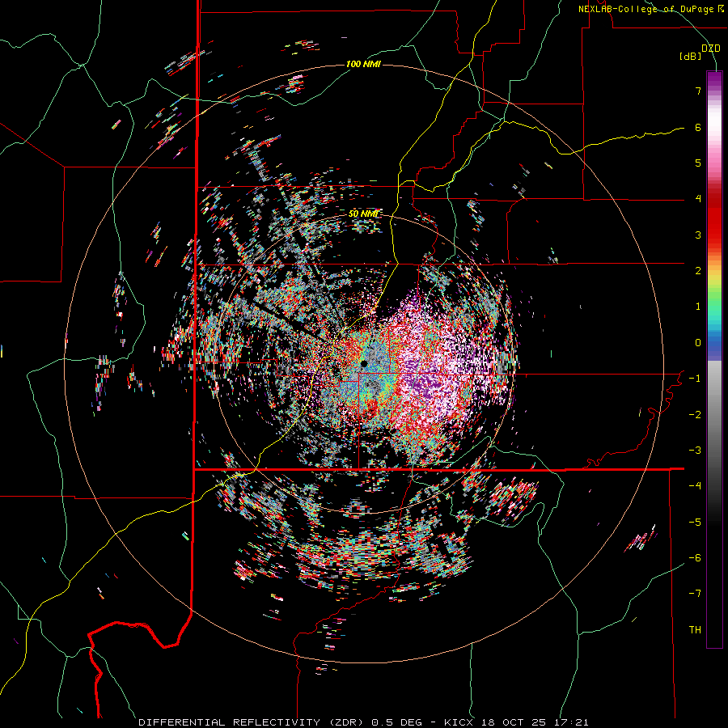
Task: Click the "3" tick label on the scale
Action: click(698, 235)
